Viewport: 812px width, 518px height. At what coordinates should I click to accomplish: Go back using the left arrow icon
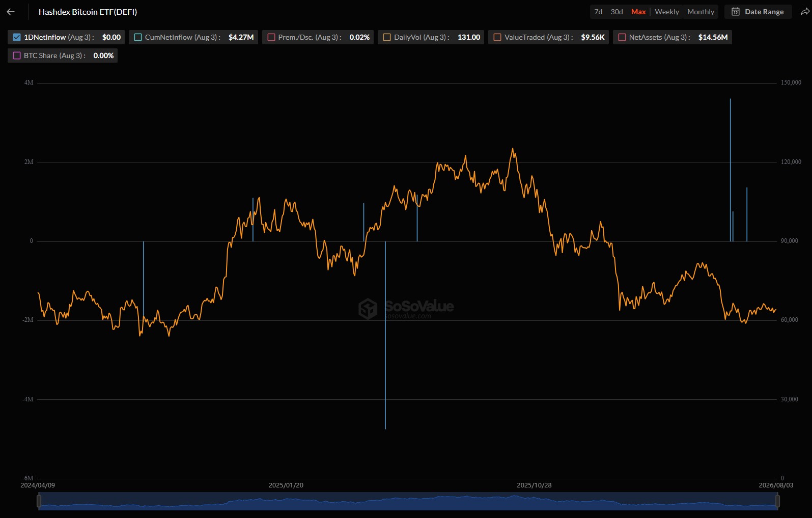(11, 12)
